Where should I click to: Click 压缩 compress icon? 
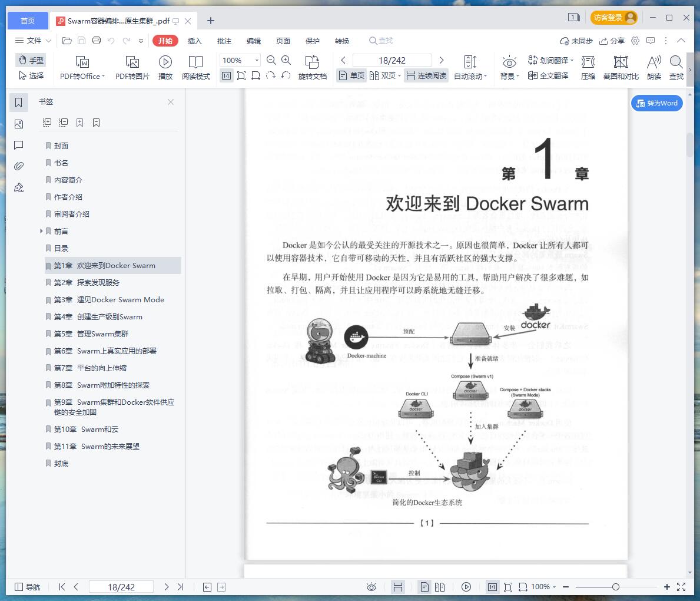pos(588,68)
